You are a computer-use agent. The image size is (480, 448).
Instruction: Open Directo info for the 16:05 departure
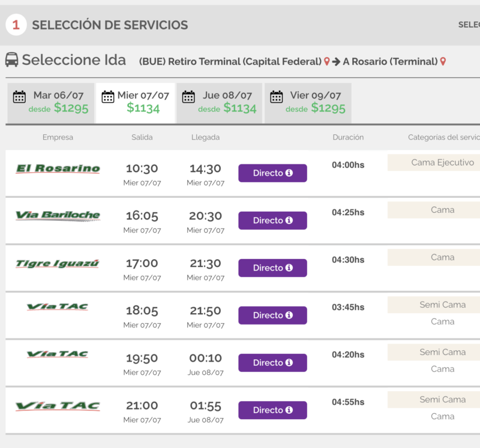click(x=273, y=221)
